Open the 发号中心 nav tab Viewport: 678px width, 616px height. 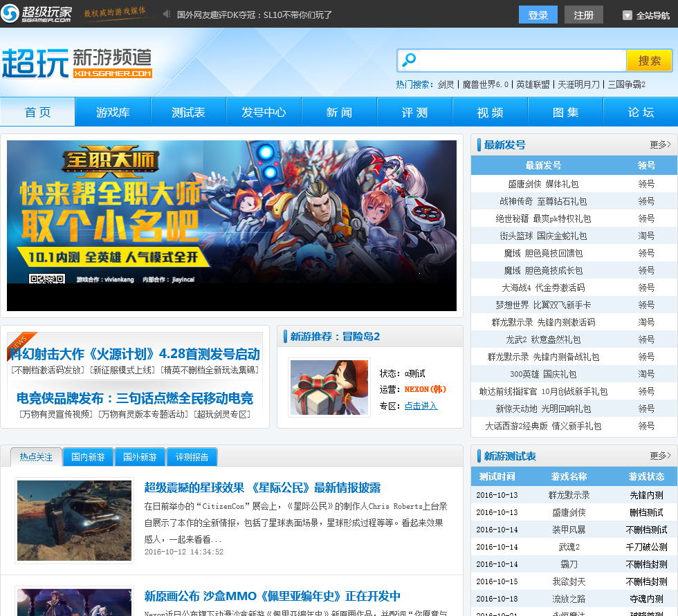point(264,112)
